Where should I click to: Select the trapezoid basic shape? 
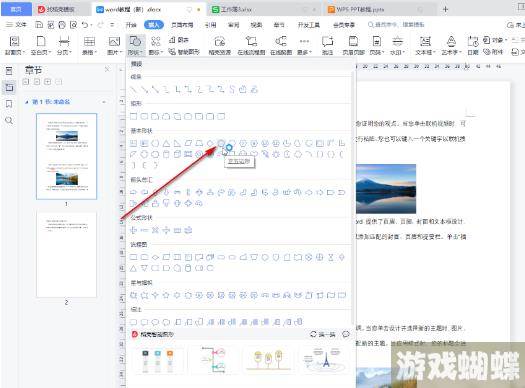(x=199, y=143)
